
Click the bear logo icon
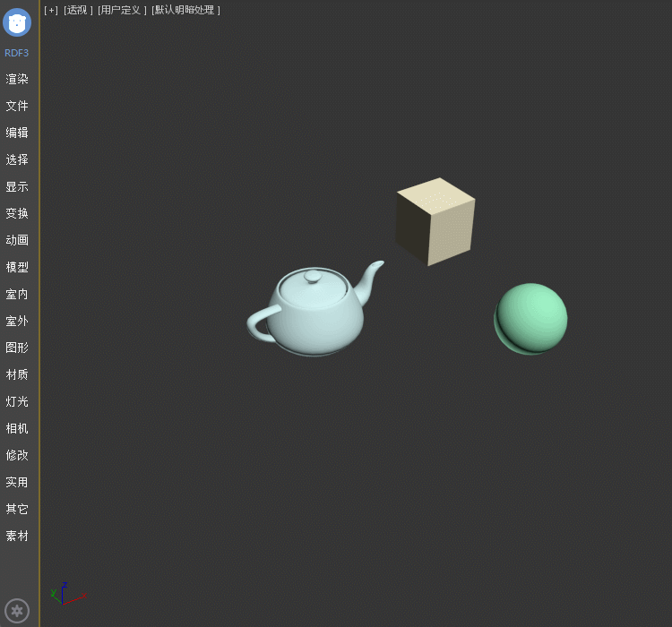click(17, 22)
